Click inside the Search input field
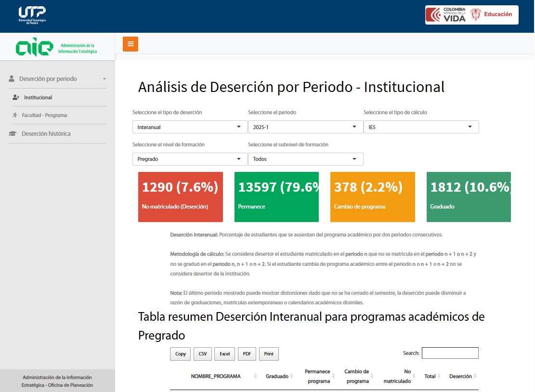The height and width of the screenshot is (392, 535). (x=450, y=353)
